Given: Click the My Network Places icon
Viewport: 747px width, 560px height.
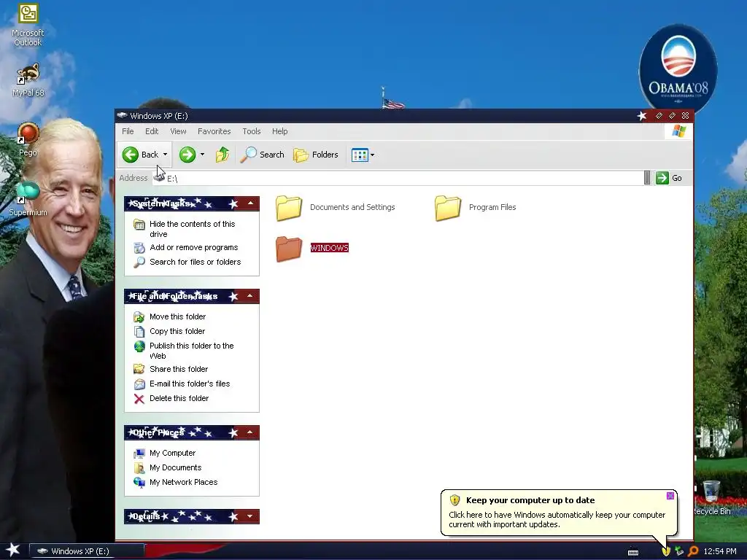Looking at the screenshot, I should click(139, 483).
